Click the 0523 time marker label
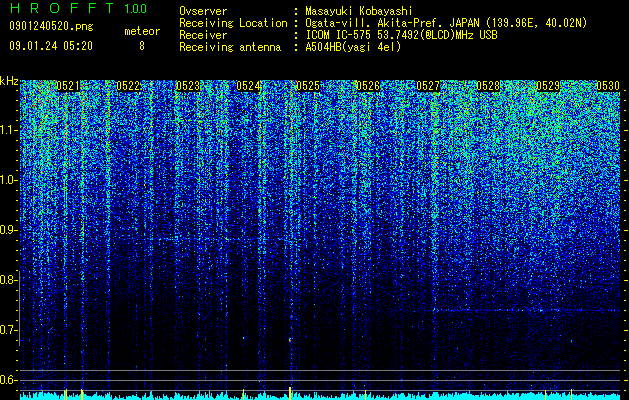Viewport: 629px width, 400px height. point(188,86)
